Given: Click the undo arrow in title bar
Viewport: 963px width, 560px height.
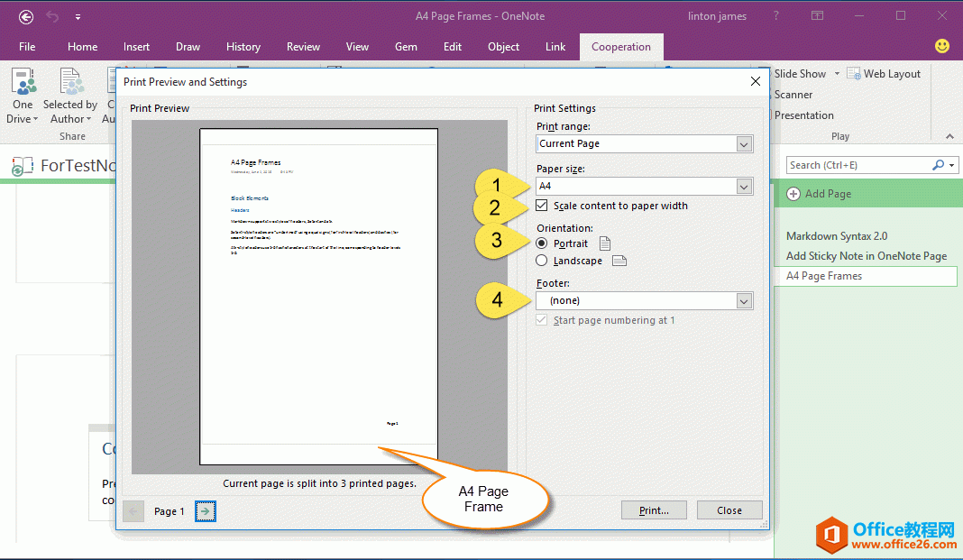Looking at the screenshot, I should pyautogui.click(x=53, y=16).
